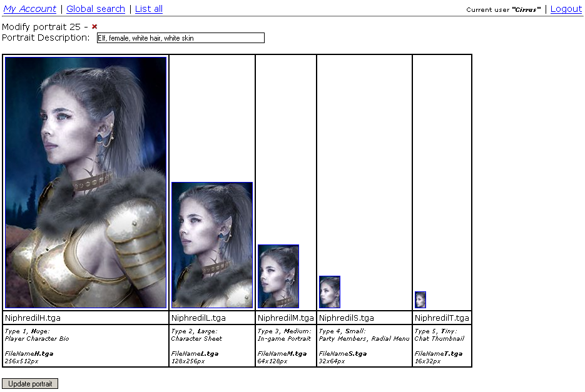Image resolution: width=585 pixels, height=392 pixels.
Task: Click the 'Type 2, Large:' label
Action: pyautogui.click(x=195, y=331)
